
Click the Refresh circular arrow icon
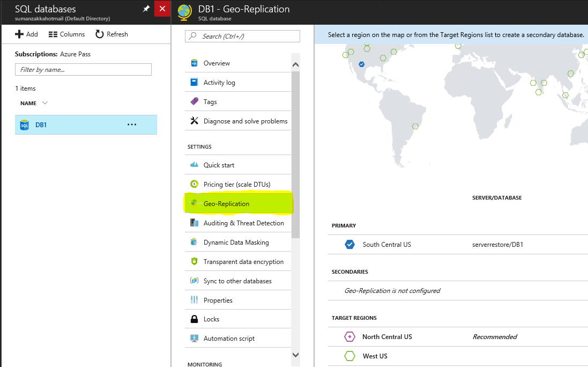(99, 34)
